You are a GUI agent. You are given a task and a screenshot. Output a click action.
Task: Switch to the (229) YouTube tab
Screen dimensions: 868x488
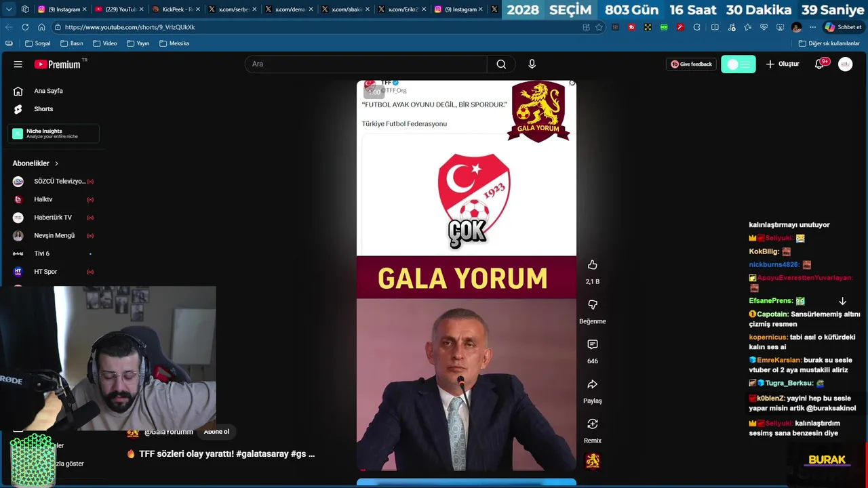click(x=119, y=9)
